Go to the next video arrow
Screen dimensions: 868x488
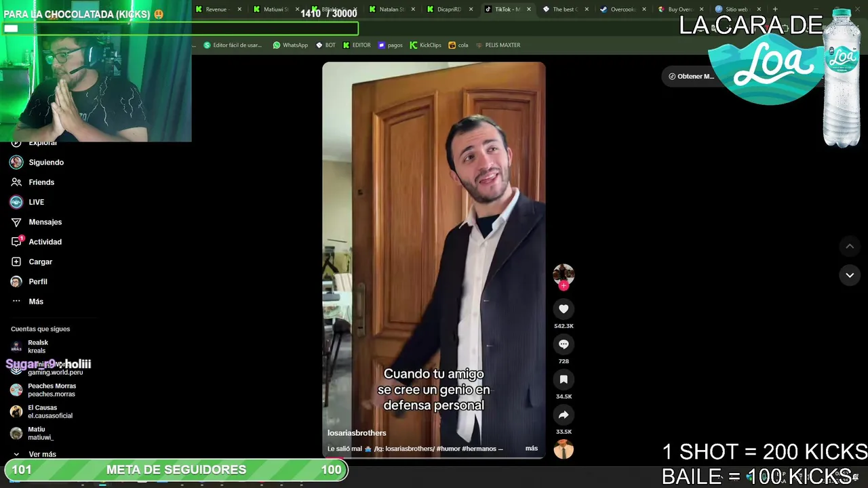pyautogui.click(x=850, y=274)
